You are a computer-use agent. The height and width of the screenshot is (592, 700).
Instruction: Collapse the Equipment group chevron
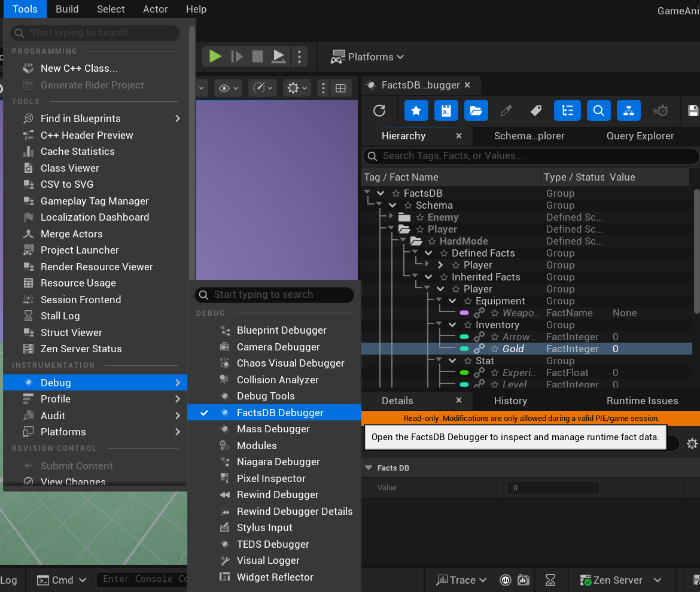[x=452, y=301]
